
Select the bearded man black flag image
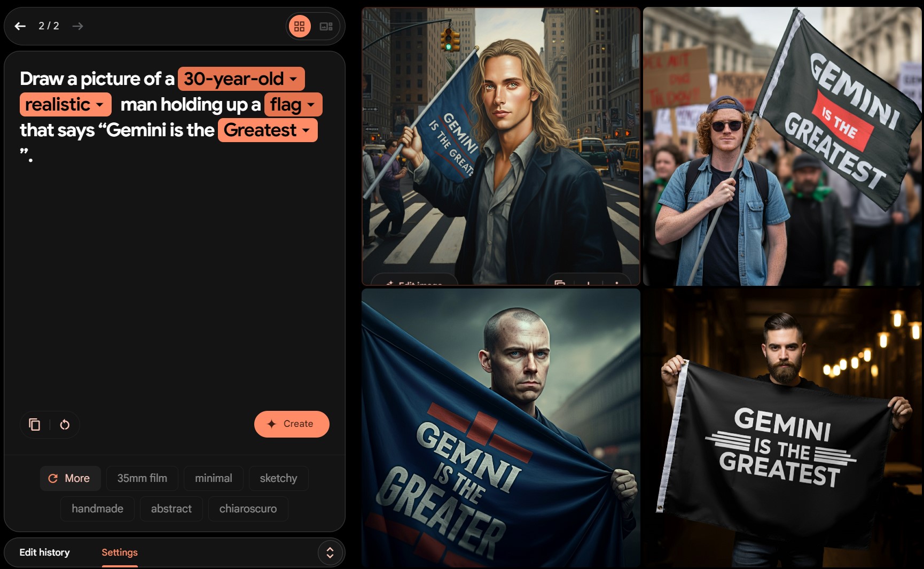tap(782, 428)
